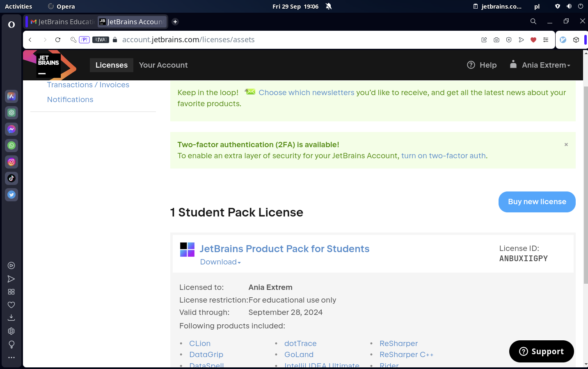Click the address bar URL field
Screen dimensions: 588x369
point(299,40)
